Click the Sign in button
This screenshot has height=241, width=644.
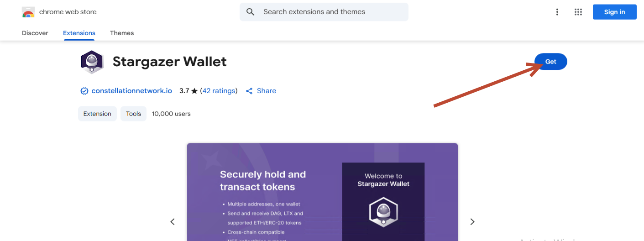pos(614,12)
